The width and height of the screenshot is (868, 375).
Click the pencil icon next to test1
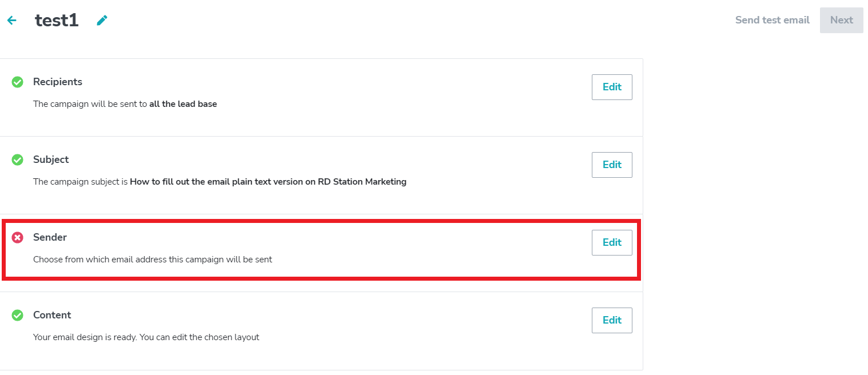(102, 21)
